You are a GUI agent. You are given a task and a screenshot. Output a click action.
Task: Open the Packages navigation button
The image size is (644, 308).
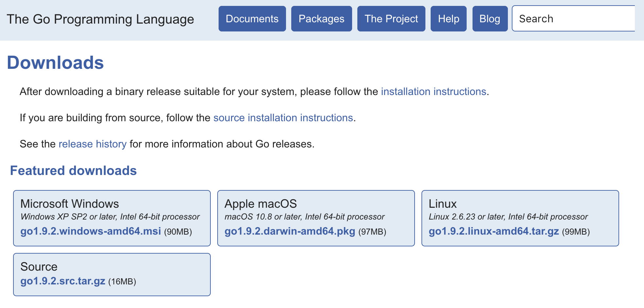pos(321,19)
